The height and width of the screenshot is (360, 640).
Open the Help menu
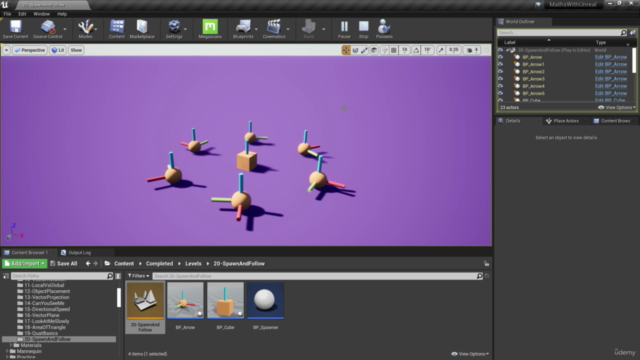click(62, 14)
